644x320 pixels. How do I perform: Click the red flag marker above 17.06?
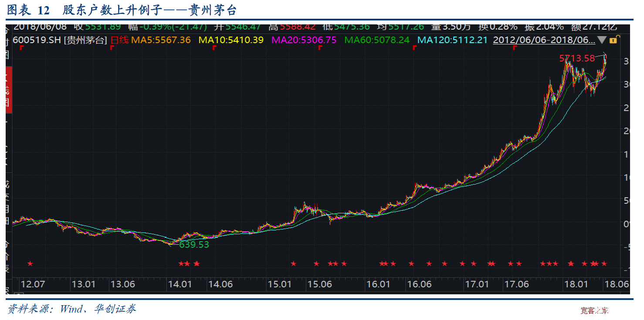(514, 47)
